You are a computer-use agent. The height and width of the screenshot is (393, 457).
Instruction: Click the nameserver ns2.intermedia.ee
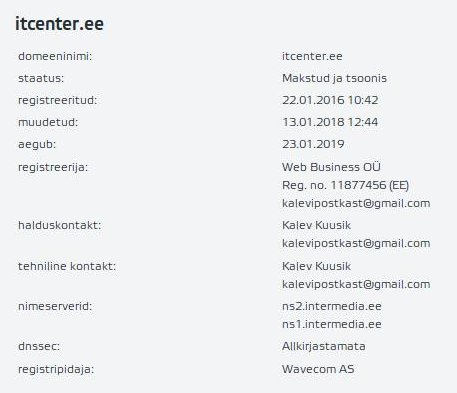point(332,306)
